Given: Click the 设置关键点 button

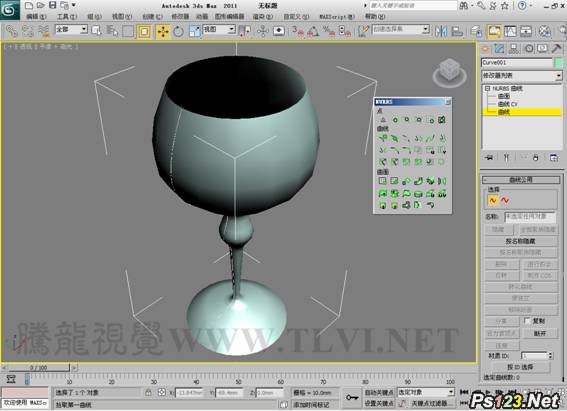Looking at the screenshot, I should [x=378, y=403].
